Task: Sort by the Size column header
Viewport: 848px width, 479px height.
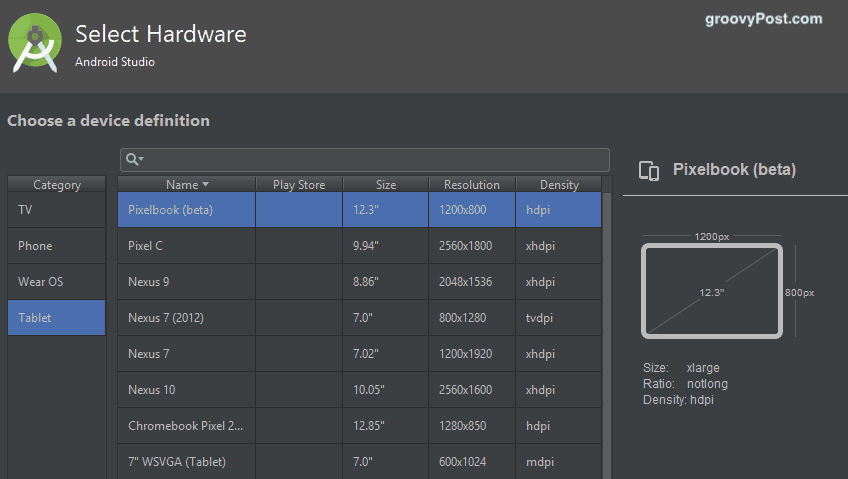Action: pos(386,184)
